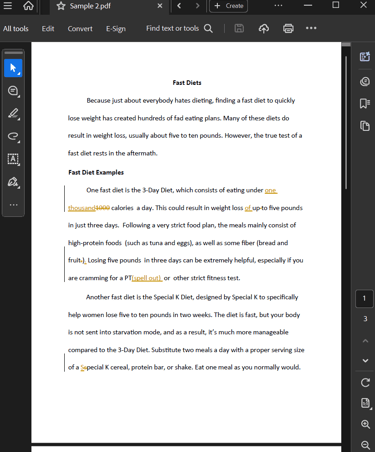This screenshot has width=375, height=452.
Task: Select the Add text box tool
Action: (13, 159)
